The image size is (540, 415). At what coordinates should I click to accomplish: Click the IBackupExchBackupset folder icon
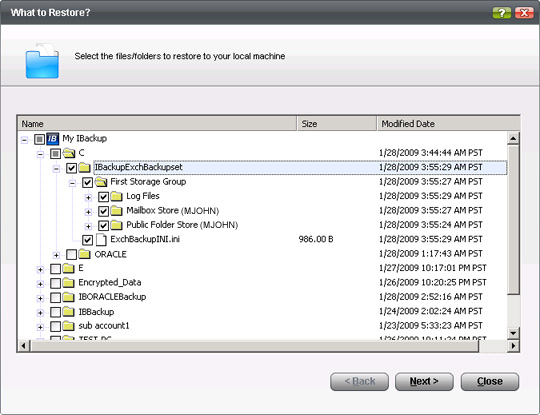(84, 168)
